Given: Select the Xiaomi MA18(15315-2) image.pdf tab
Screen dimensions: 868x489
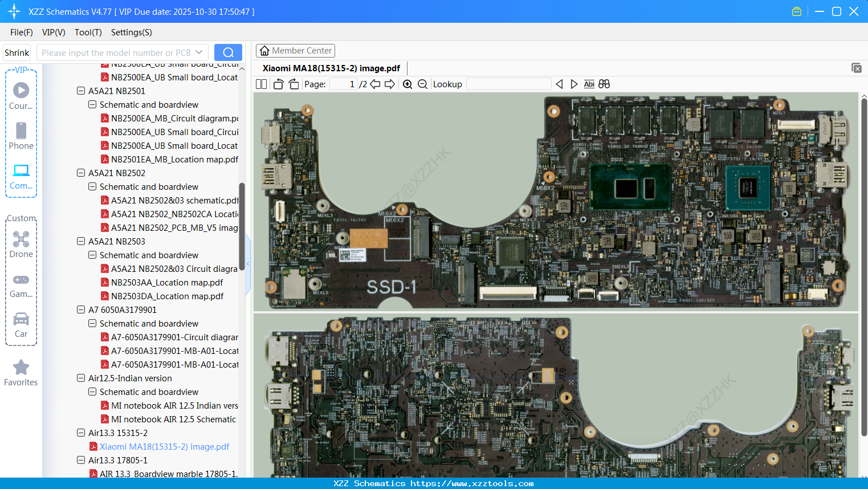Looking at the screenshot, I should click(331, 68).
